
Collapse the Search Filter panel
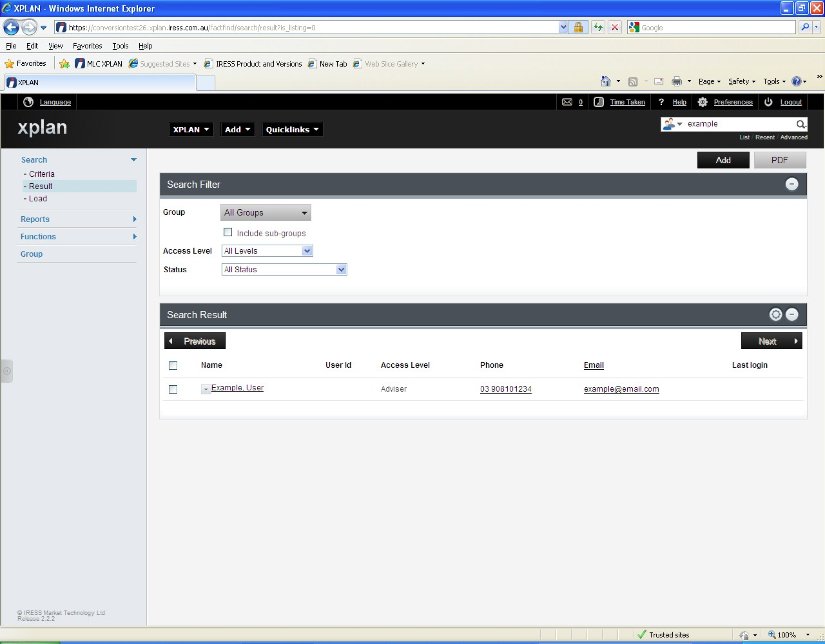pos(792,184)
